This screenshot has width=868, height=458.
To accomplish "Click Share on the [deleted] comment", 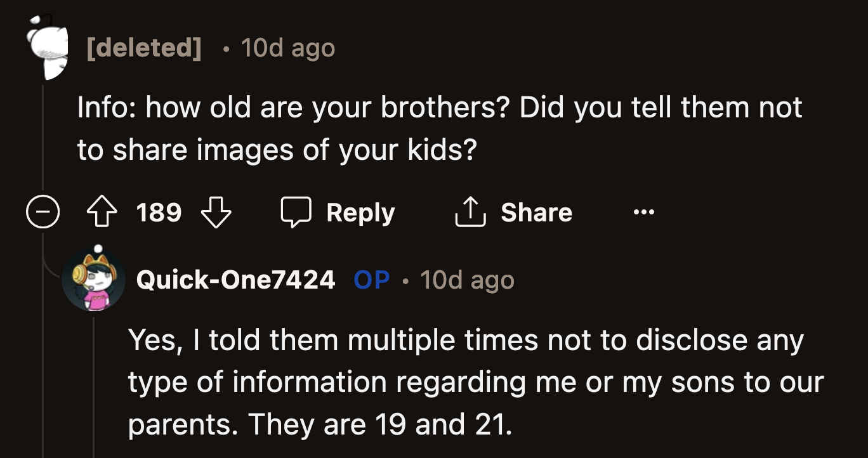I will (x=537, y=213).
